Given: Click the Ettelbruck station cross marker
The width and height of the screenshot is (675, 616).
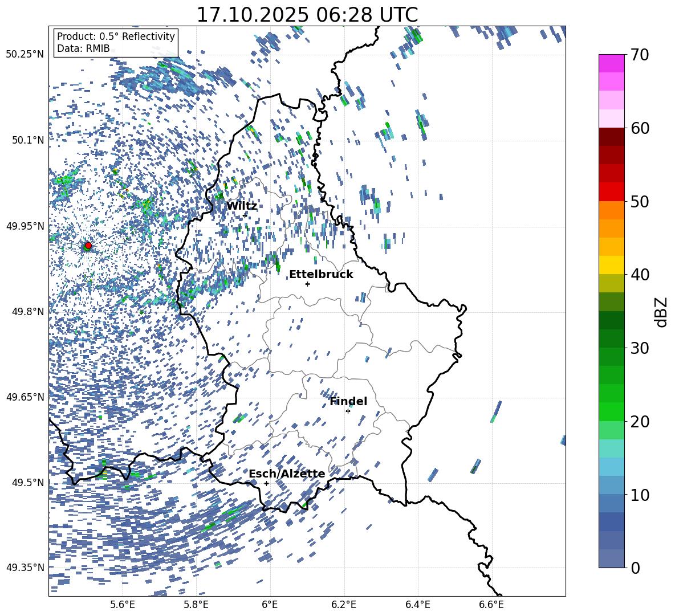Looking at the screenshot, I should (307, 284).
